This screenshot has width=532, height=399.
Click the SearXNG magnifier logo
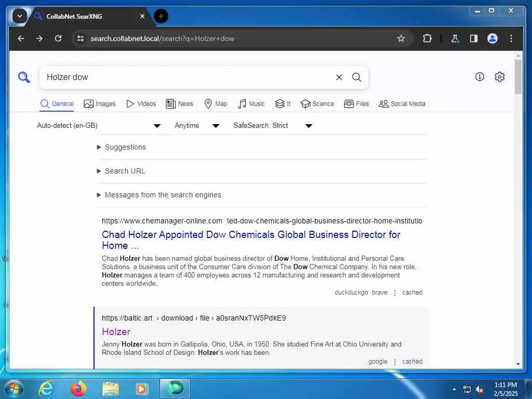click(x=24, y=77)
